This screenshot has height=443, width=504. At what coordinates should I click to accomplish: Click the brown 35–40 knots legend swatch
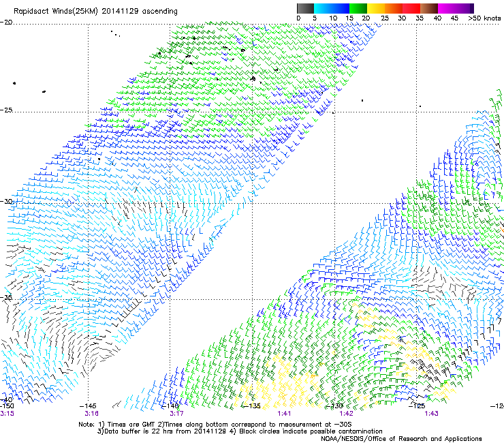click(429, 8)
